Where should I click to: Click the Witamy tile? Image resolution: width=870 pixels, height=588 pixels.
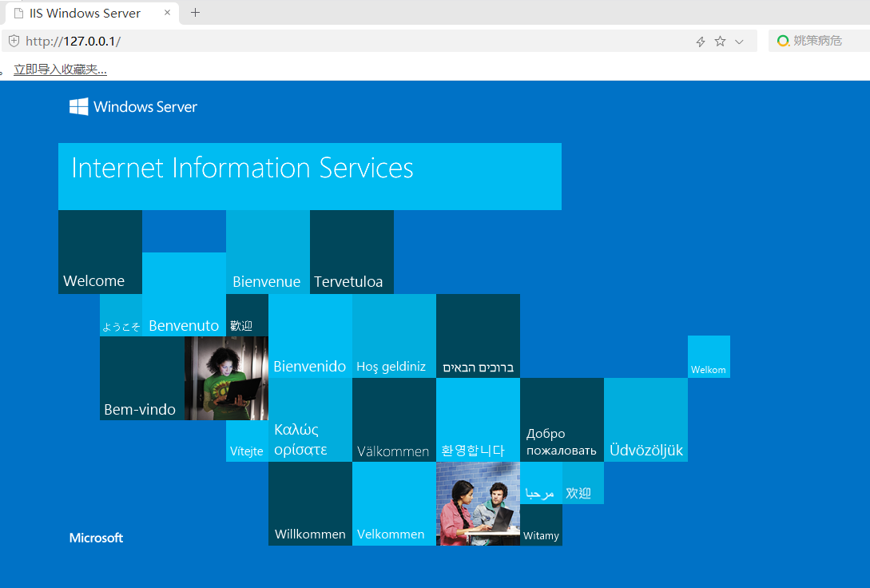point(541,525)
